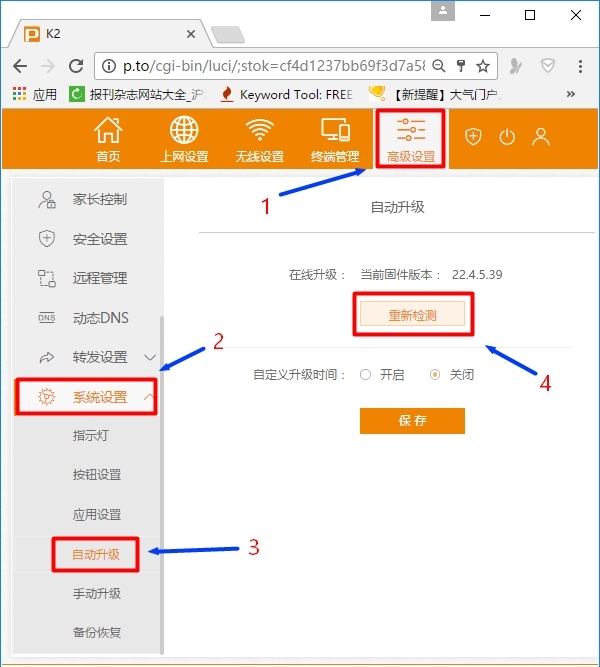This screenshot has height=667, width=600.
Task: Select 手动升级 in the sidebar
Action: tap(97, 593)
